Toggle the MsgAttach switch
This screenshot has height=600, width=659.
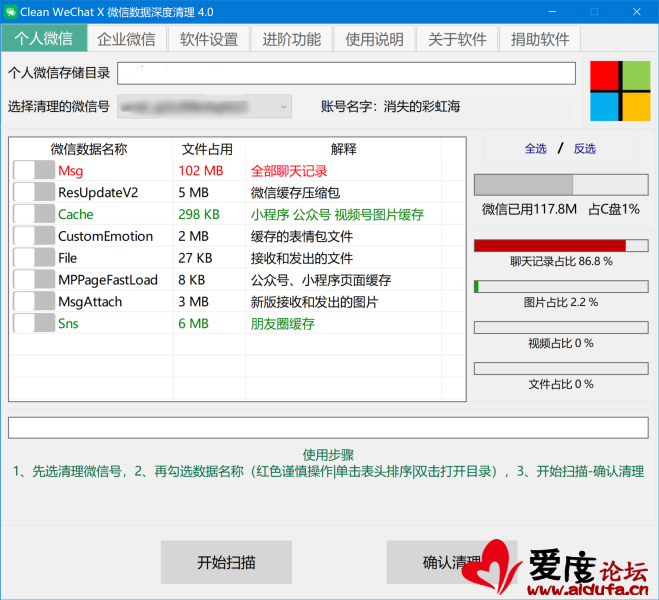tap(34, 302)
